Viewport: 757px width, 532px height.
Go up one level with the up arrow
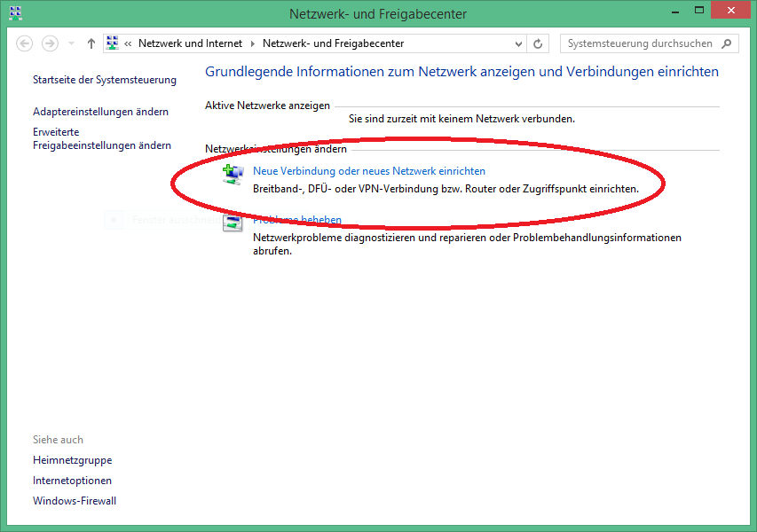91,44
